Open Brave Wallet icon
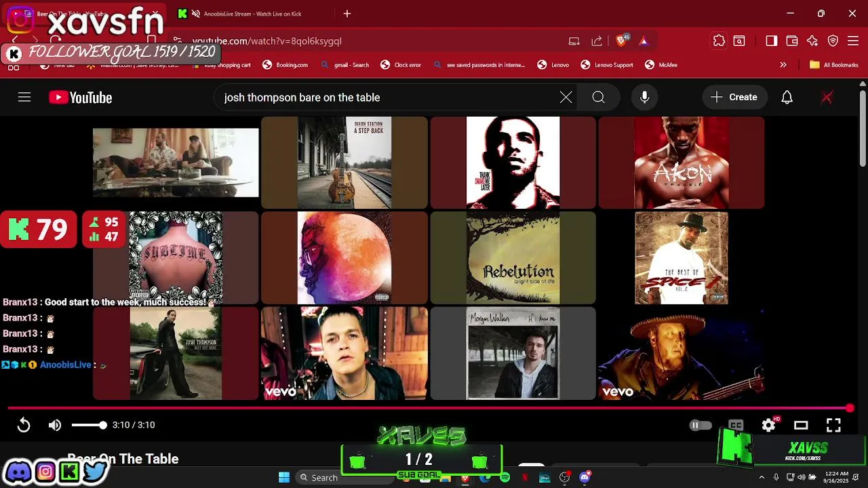 [x=792, y=41]
